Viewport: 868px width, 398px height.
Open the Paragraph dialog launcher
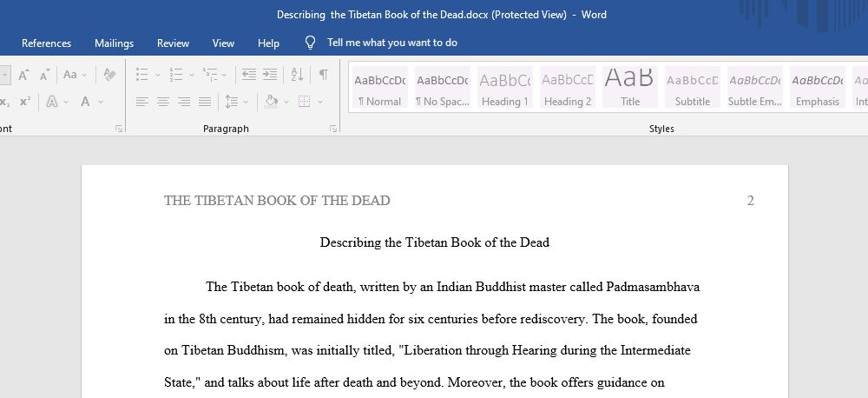coord(332,129)
